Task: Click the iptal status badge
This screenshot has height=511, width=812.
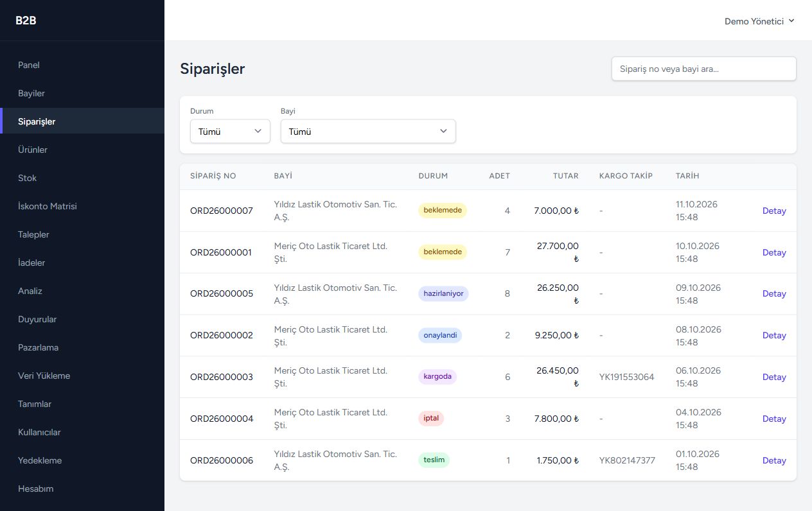Action: pyautogui.click(x=431, y=419)
